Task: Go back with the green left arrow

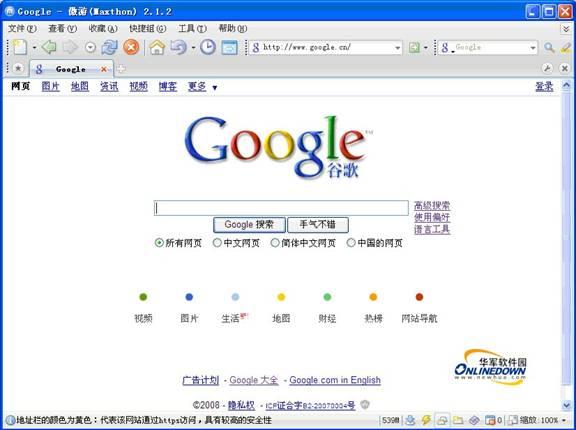Action: tap(48, 47)
